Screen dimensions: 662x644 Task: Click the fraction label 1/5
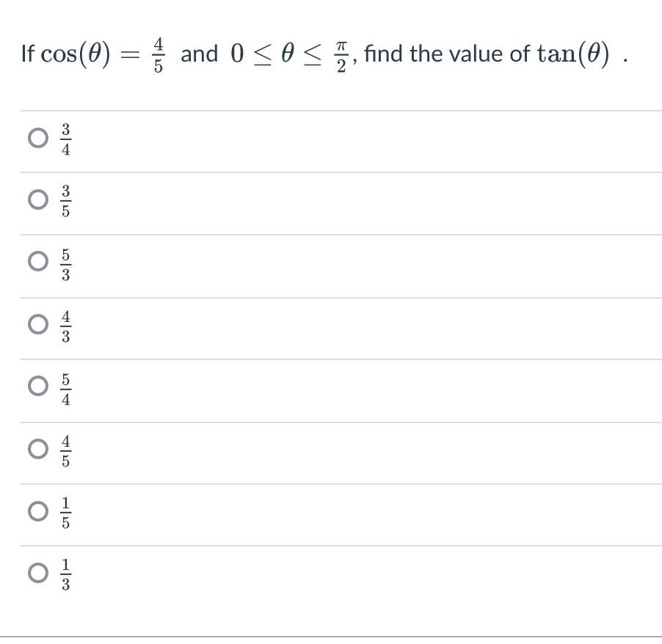pyautogui.click(x=65, y=511)
